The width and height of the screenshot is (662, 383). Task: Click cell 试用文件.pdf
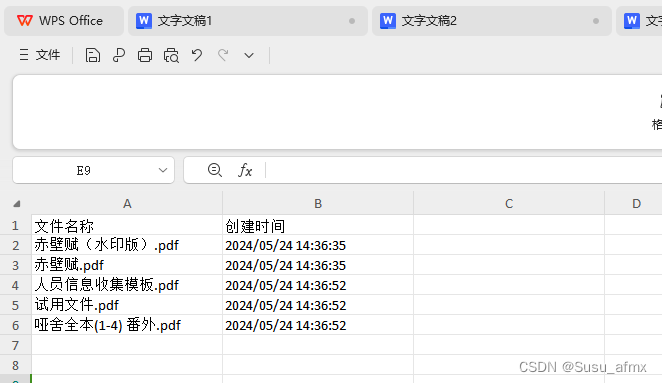point(127,305)
